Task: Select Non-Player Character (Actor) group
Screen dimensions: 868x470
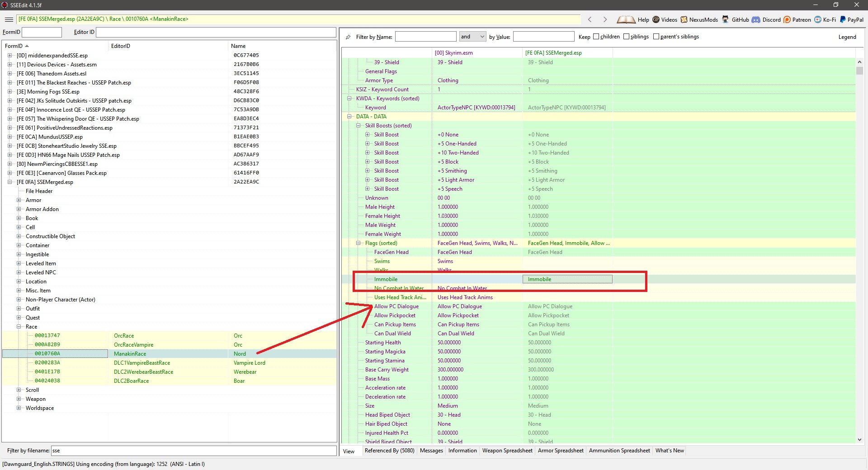Action: point(60,300)
